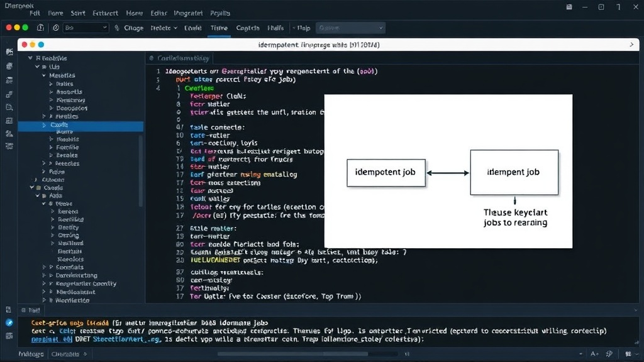The image size is (644, 362).
Task: Select the Tiaet tab in bottom panel
Action: [x=31, y=310]
